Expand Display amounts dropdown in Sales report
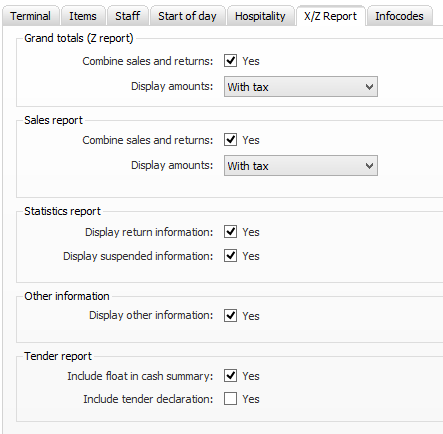The height and width of the screenshot is (434, 443). click(x=301, y=165)
